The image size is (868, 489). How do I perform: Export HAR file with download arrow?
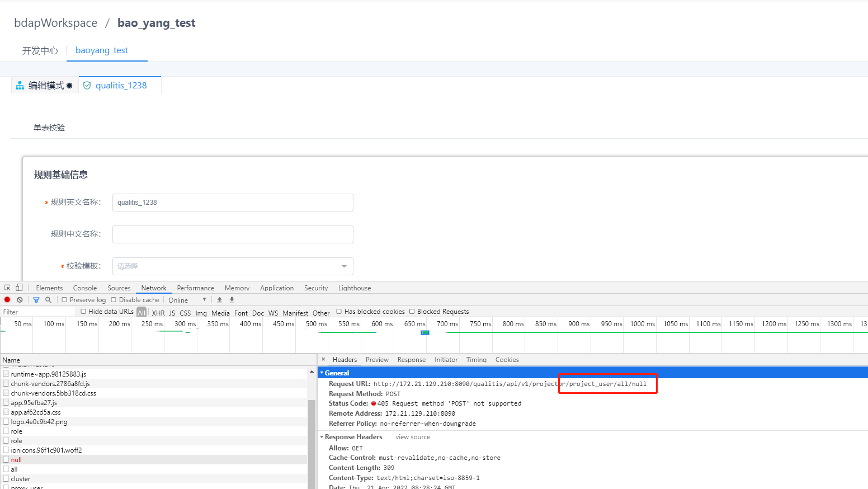tap(232, 300)
